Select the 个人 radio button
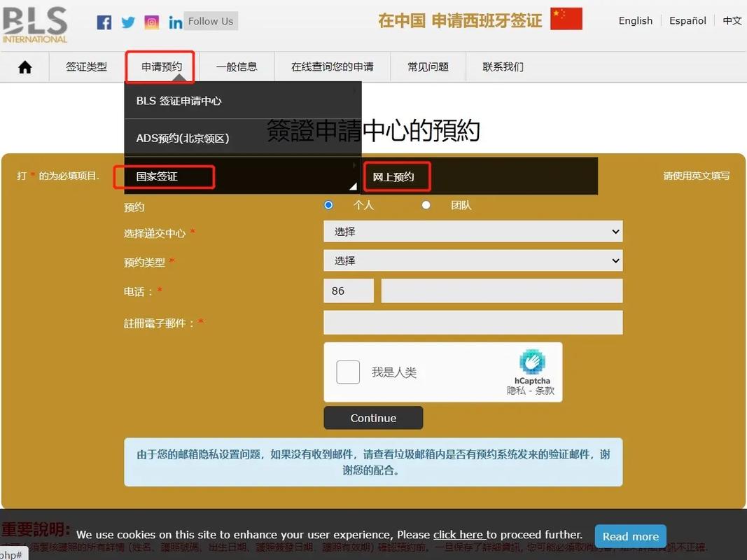The image size is (747, 560). 328,205
